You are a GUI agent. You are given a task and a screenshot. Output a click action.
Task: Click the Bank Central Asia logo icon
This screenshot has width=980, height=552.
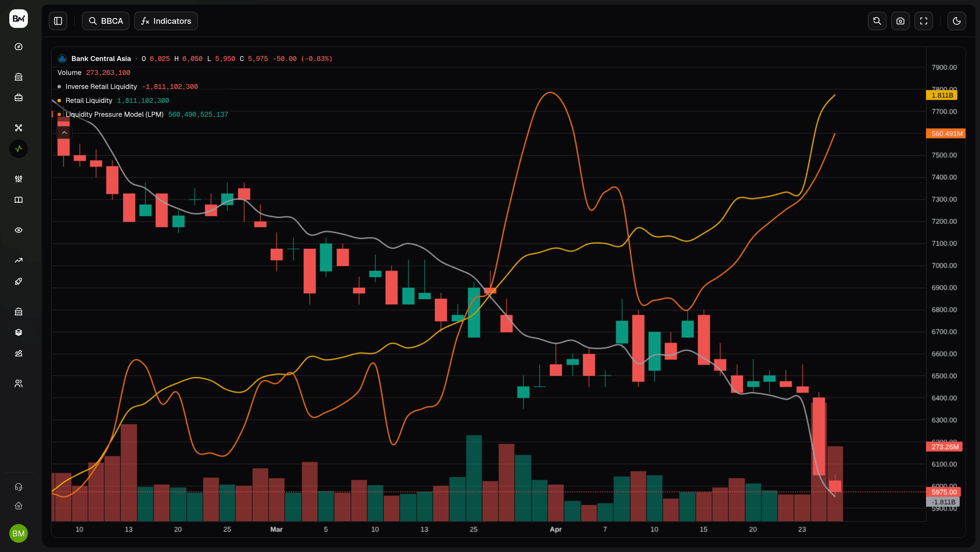[x=62, y=59]
